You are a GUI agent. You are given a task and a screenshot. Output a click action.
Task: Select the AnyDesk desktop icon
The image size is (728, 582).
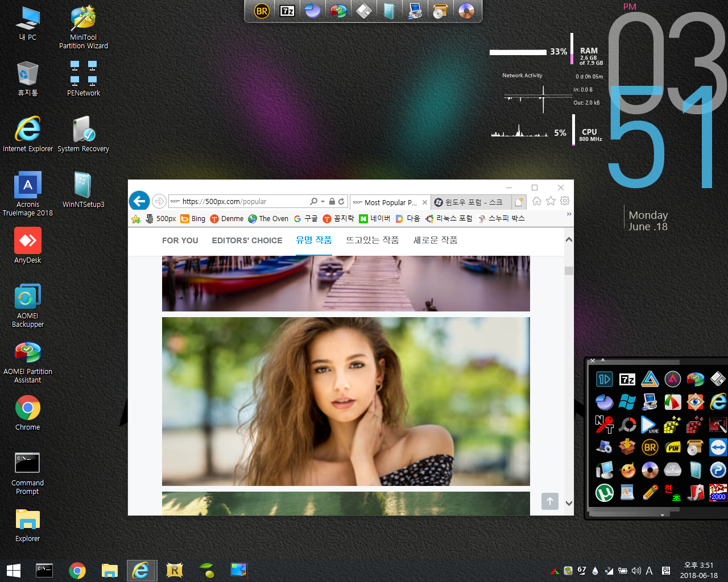click(x=28, y=245)
